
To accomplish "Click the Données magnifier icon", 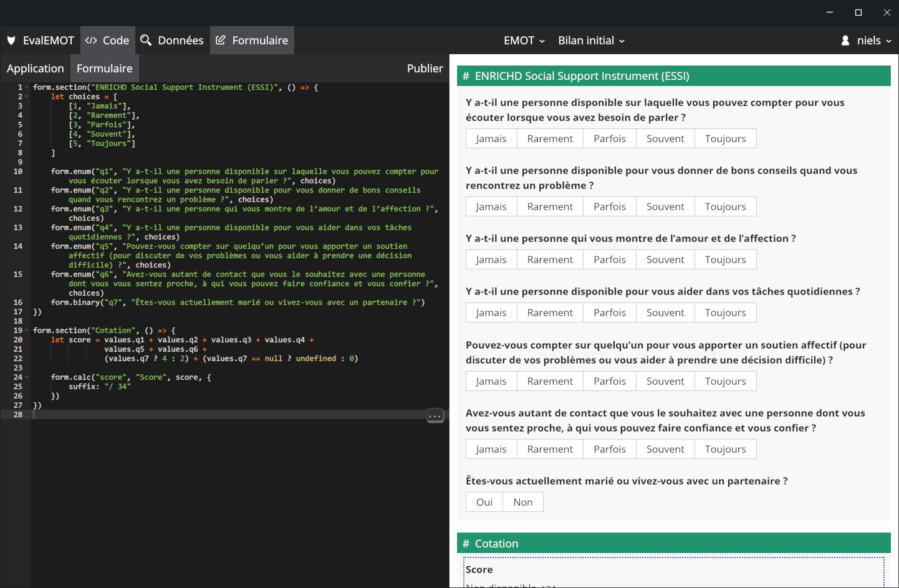I will tap(146, 41).
